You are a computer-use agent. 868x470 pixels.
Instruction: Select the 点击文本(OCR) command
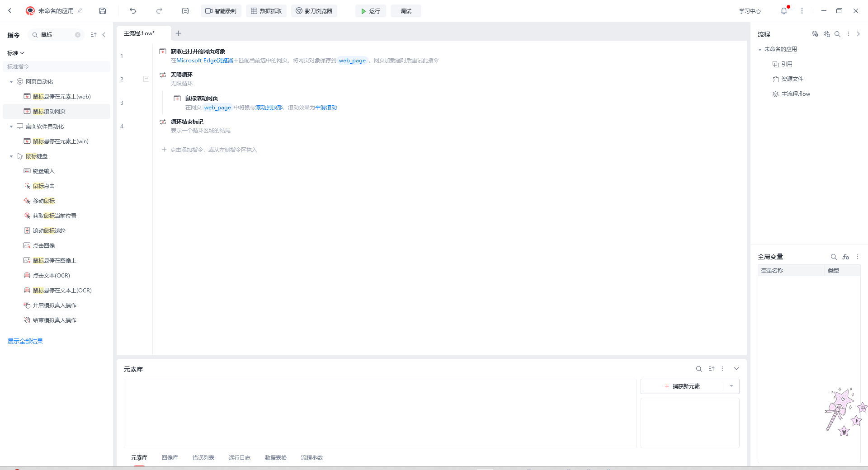pos(52,276)
